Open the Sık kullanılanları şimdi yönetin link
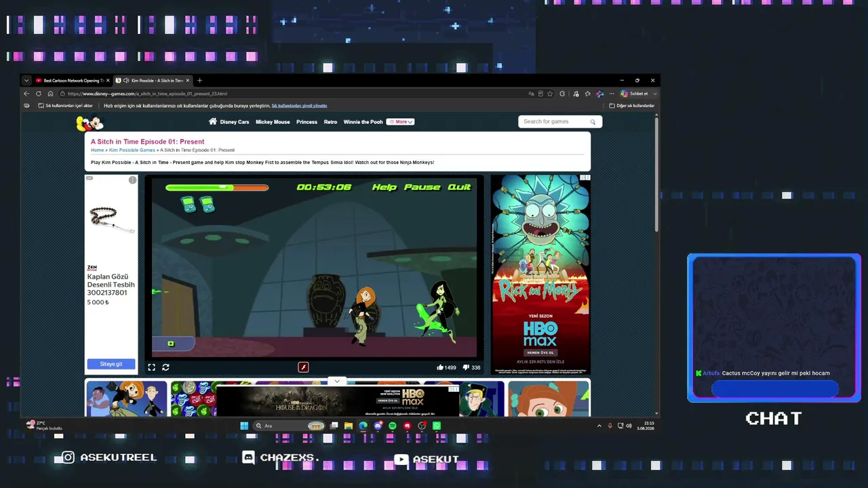 click(299, 106)
